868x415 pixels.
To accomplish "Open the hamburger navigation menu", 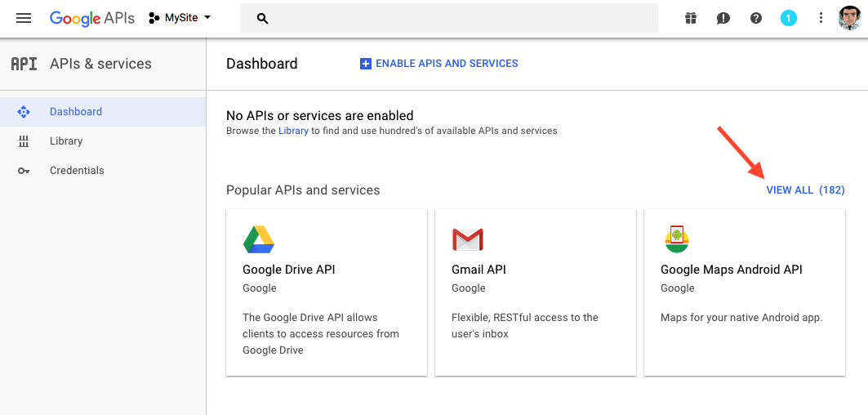I will (x=23, y=18).
